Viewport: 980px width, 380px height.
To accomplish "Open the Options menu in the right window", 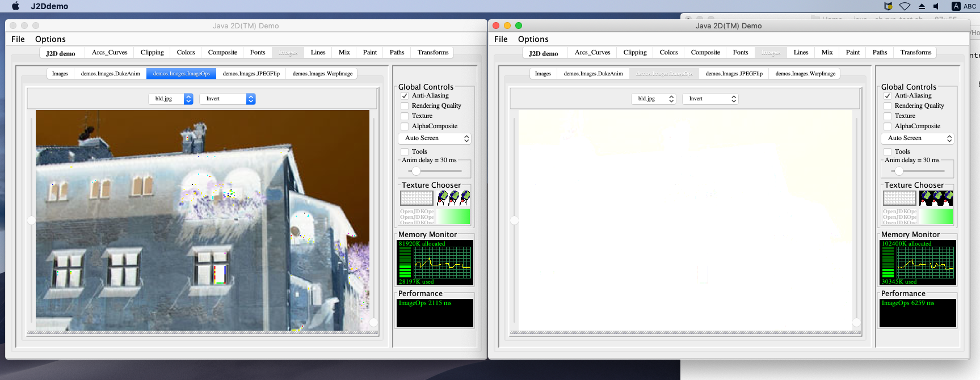I will coord(533,39).
